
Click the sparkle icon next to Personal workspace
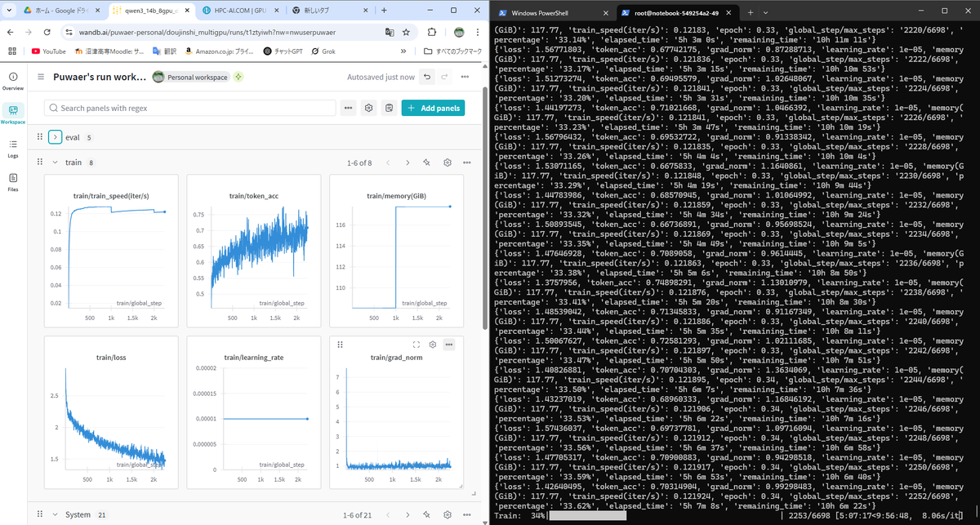click(x=238, y=77)
